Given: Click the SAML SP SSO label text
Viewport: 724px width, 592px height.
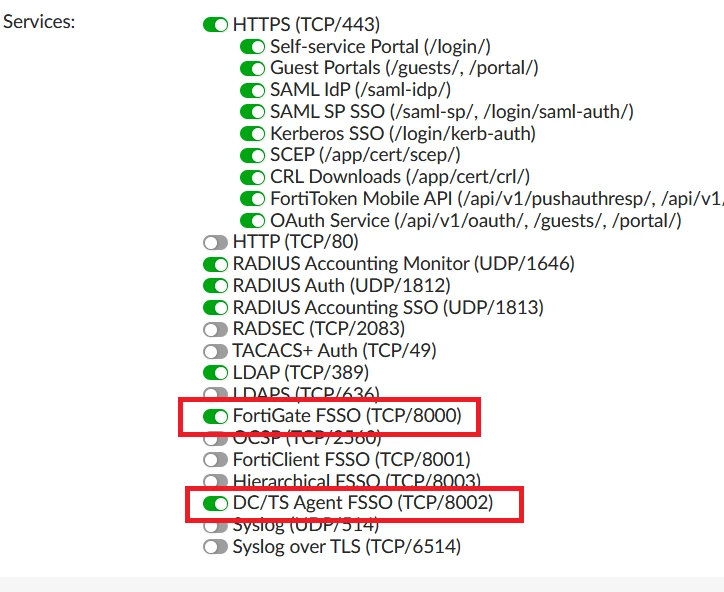Looking at the screenshot, I should (x=452, y=112).
